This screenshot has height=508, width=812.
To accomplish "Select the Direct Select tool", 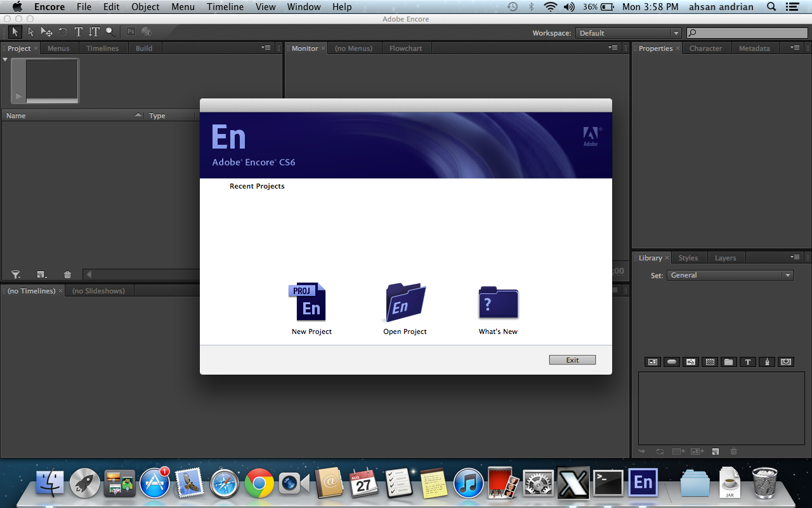I will pyautogui.click(x=31, y=32).
